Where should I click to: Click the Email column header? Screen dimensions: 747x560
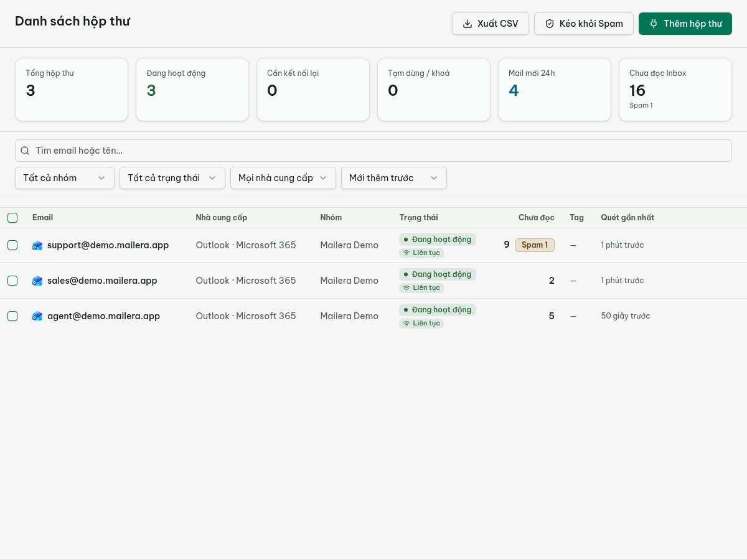(42, 218)
